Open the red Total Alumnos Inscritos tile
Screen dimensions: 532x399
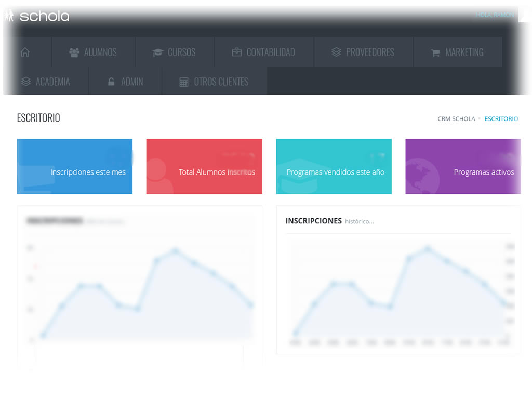pyautogui.click(x=204, y=167)
